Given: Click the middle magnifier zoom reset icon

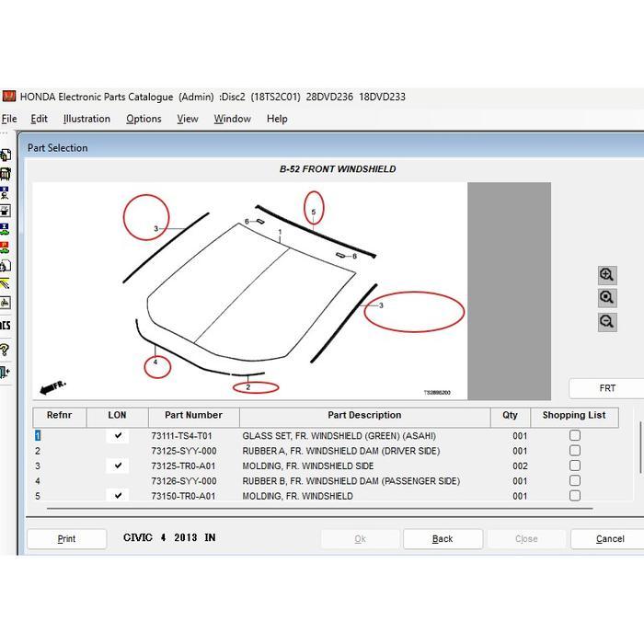Looking at the screenshot, I should coord(607,298).
